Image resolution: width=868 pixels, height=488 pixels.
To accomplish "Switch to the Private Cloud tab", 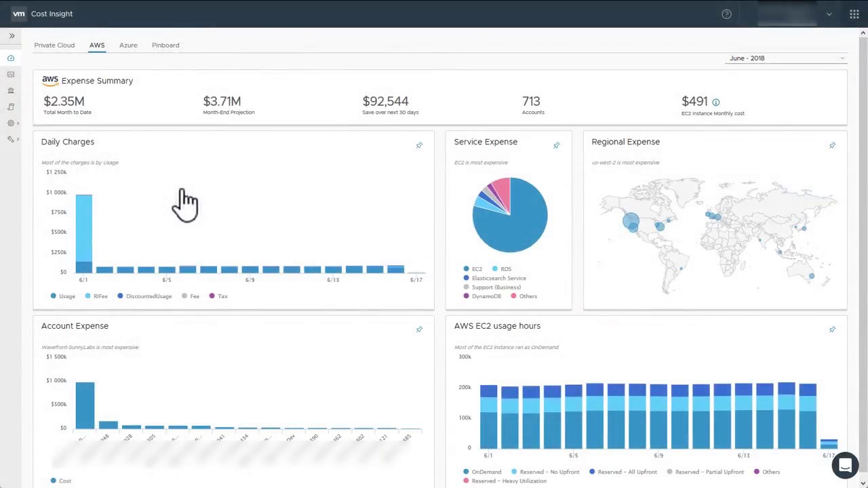I will tap(54, 45).
